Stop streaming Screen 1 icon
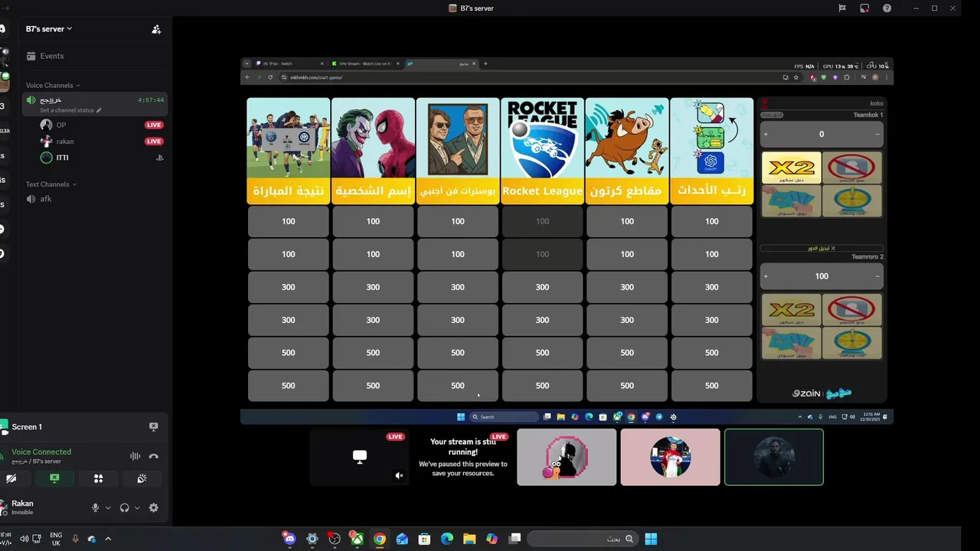 (x=153, y=427)
